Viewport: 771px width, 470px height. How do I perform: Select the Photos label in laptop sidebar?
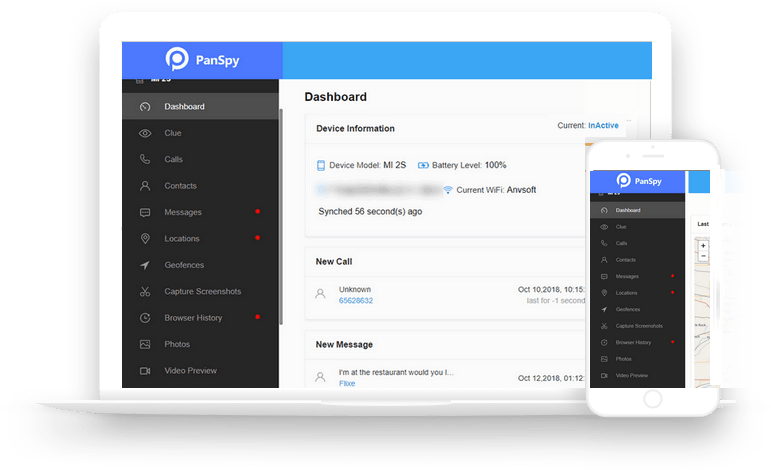click(x=177, y=344)
